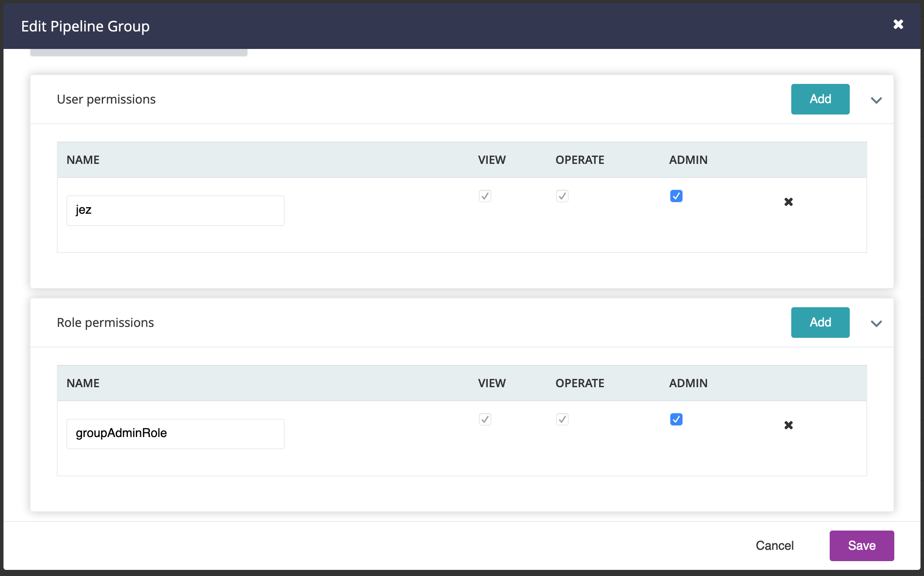Viewport: 924px width, 576px height.
Task: Save the pipeline group changes
Action: pos(862,546)
